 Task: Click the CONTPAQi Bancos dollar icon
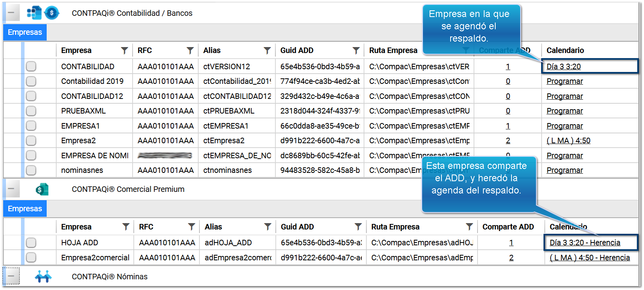pyautogui.click(x=52, y=13)
